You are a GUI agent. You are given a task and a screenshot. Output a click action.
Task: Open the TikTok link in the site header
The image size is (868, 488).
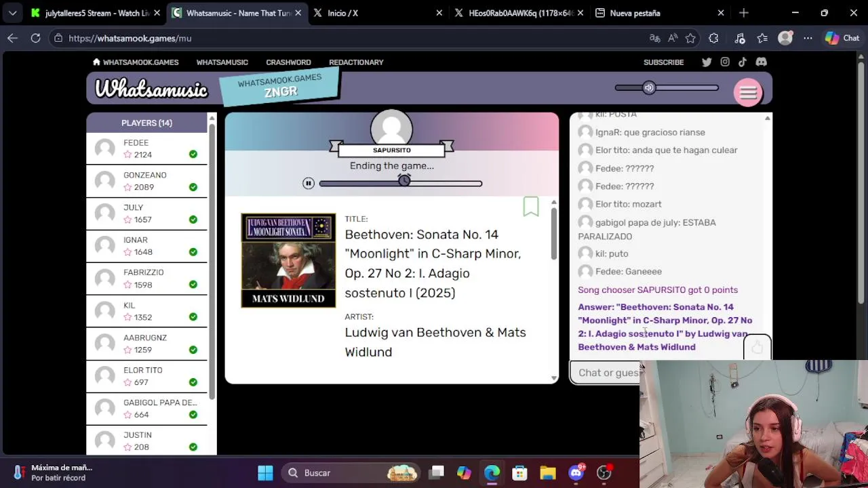point(743,62)
